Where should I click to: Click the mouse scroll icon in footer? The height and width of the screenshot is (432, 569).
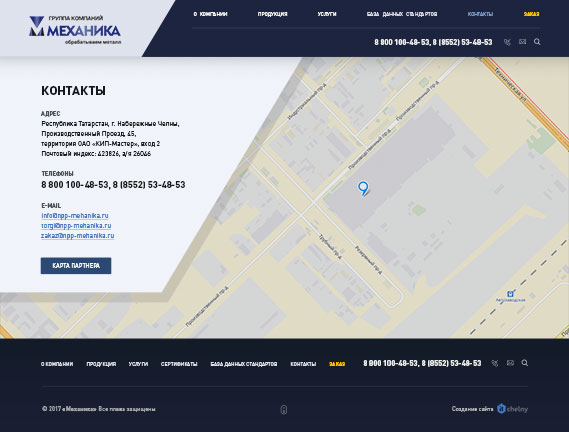point(284,410)
